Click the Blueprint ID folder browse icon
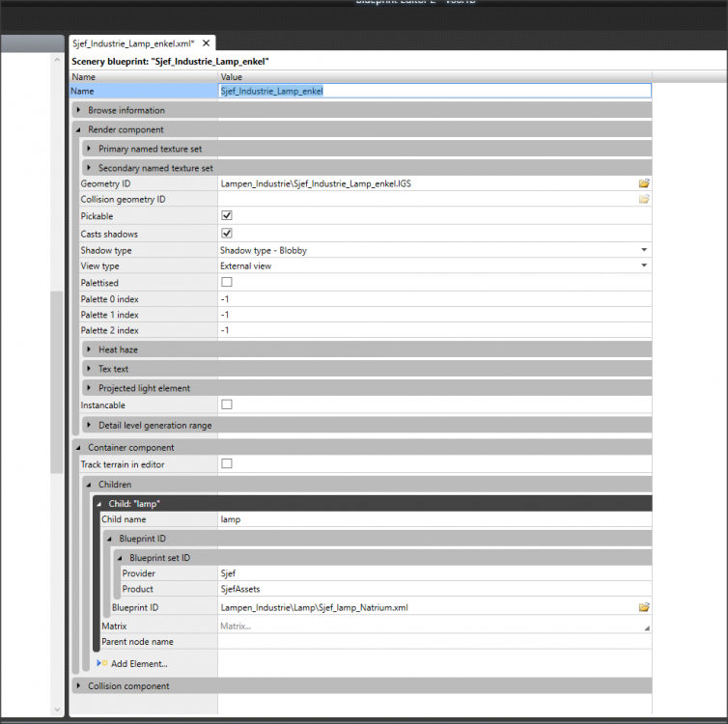This screenshot has width=728, height=724. click(643, 607)
